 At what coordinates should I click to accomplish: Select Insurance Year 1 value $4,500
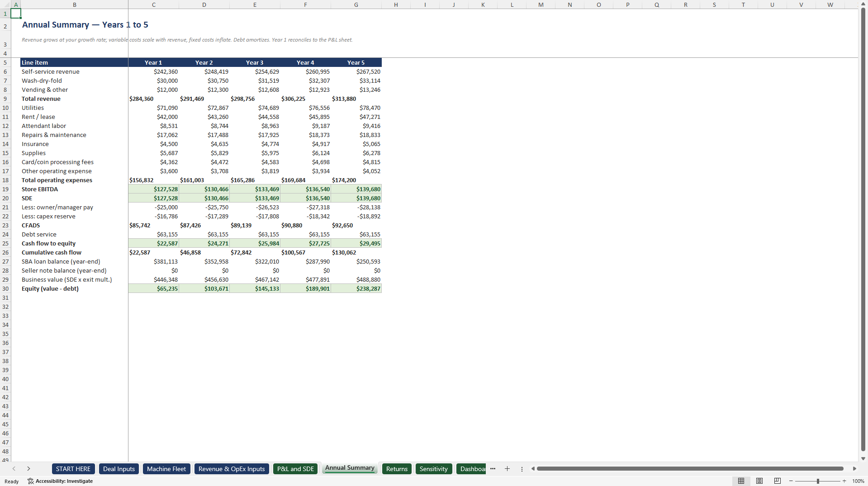coord(154,144)
